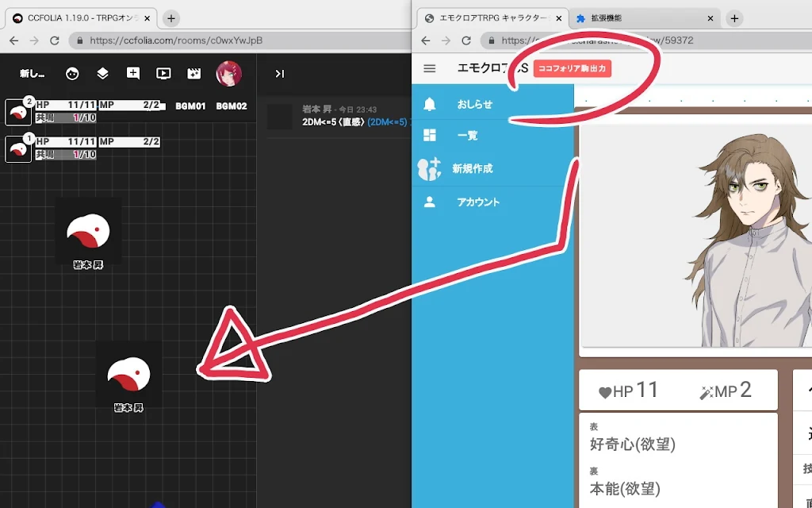Open the layers icon in CCFOLIA toolbar

click(x=102, y=74)
